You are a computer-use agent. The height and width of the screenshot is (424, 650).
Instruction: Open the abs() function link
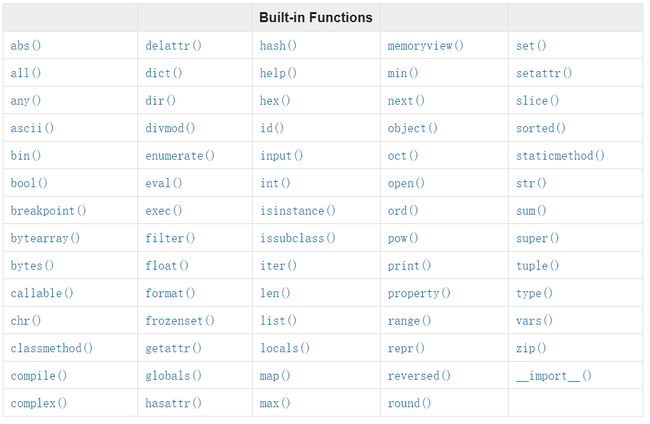26,45
